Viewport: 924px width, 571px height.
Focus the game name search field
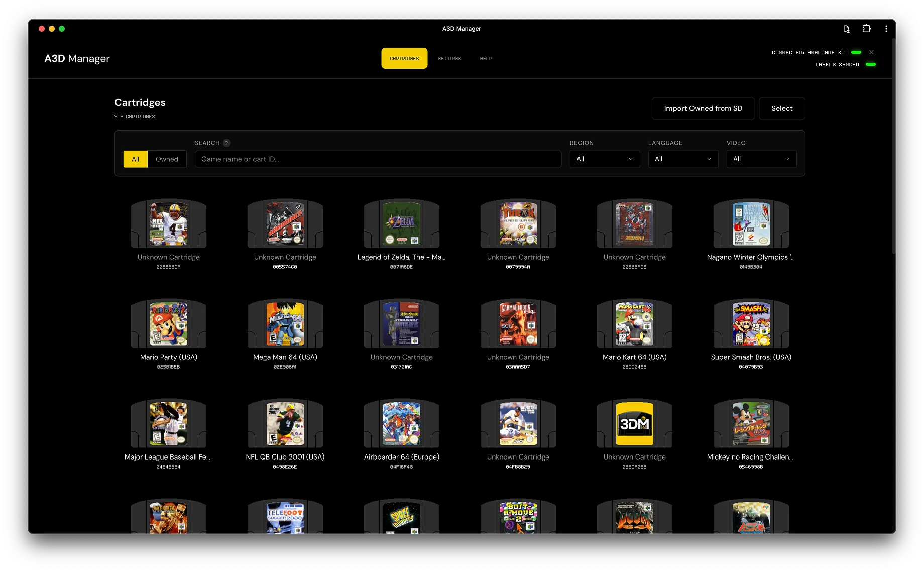click(378, 159)
